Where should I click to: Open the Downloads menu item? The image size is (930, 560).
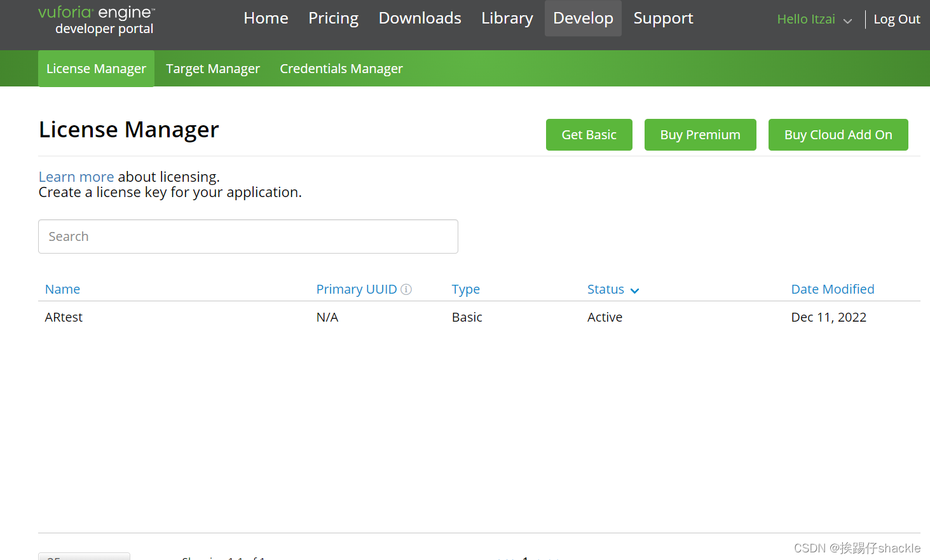coord(420,18)
